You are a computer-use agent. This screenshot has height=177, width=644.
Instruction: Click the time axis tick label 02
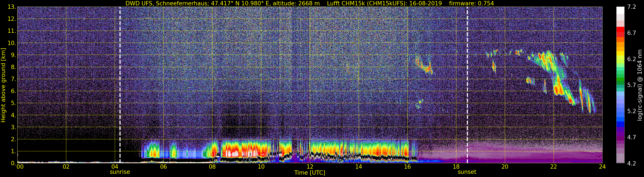point(66,167)
